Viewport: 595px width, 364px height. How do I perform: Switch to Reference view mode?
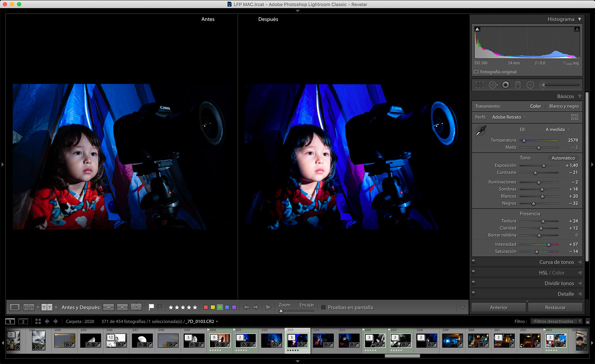point(29,307)
